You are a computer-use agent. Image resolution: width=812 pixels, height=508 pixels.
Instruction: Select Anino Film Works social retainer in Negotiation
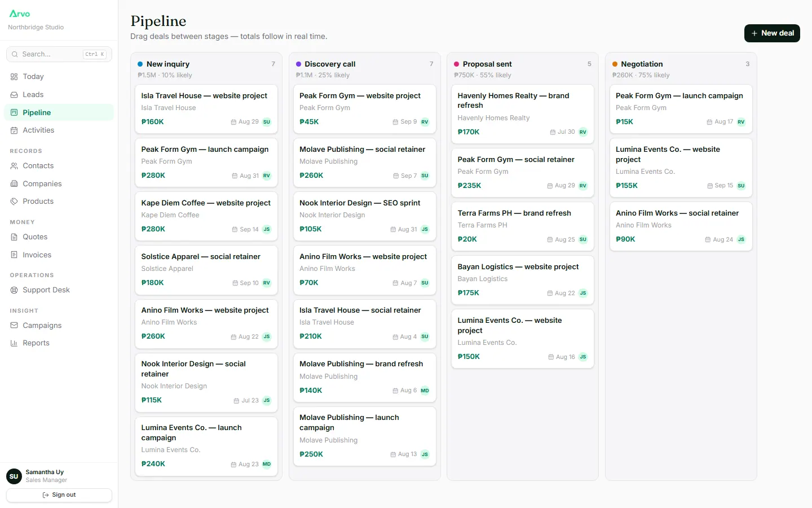[681, 226]
